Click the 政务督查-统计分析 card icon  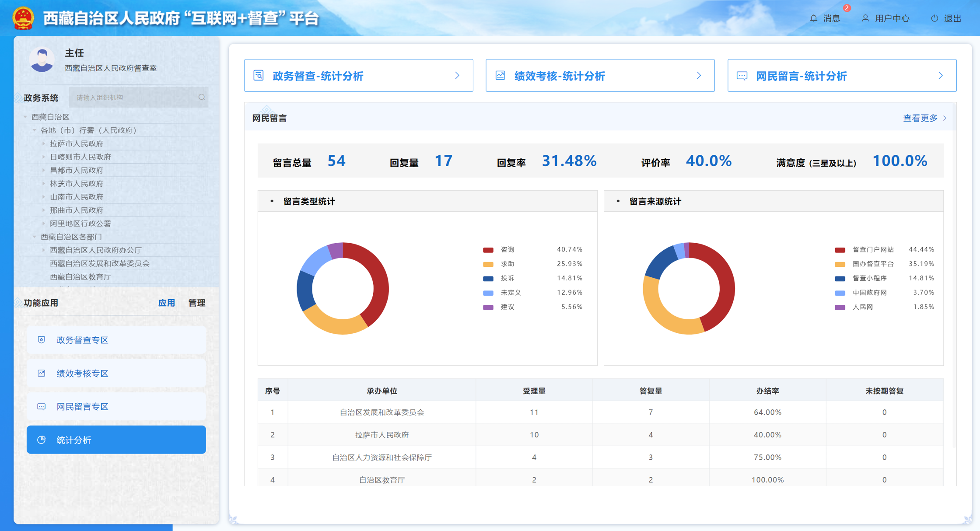[259, 76]
